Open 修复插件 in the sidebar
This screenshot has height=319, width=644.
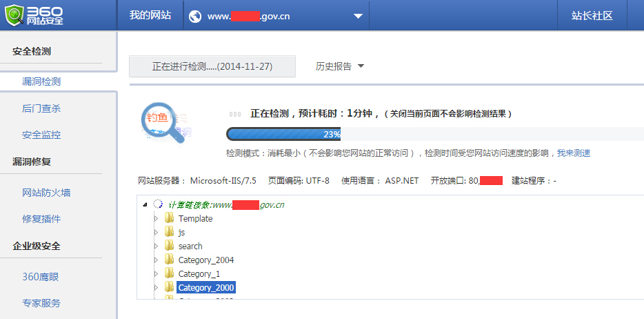[41, 219]
